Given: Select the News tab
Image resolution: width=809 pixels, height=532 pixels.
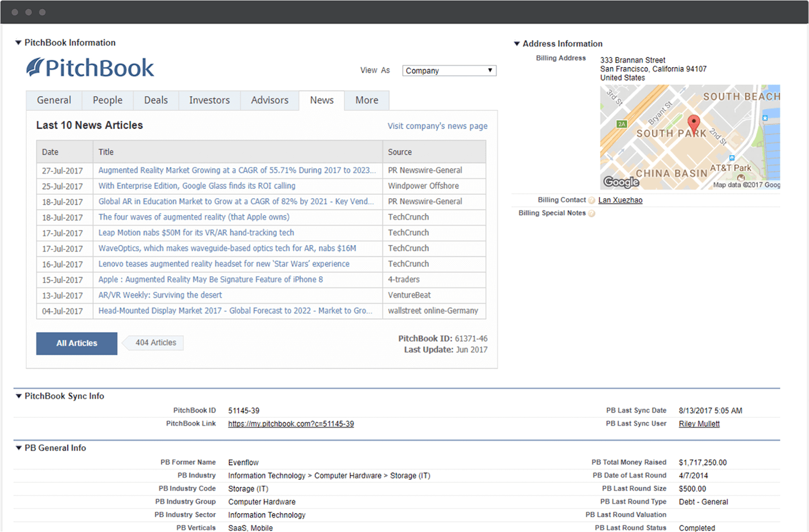Looking at the screenshot, I should point(322,100).
